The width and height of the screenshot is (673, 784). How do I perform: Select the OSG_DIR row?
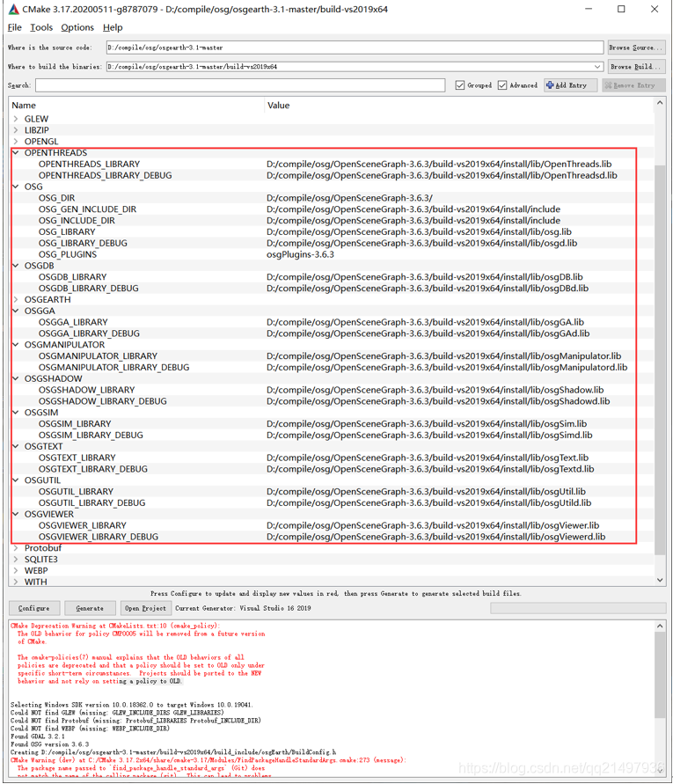(x=333, y=198)
